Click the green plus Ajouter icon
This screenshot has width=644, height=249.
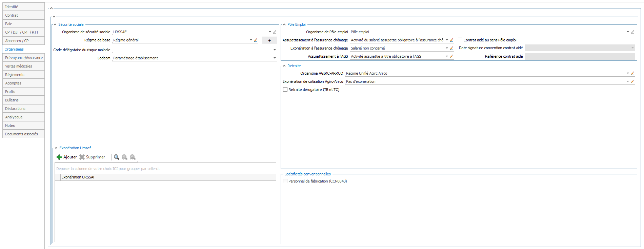point(59,157)
